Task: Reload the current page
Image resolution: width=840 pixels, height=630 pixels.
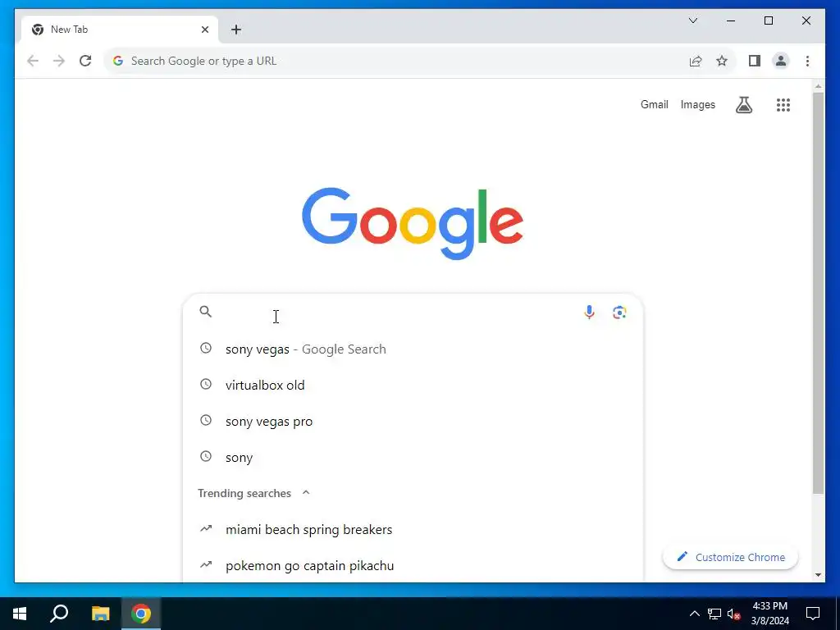Action: tap(85, 61)
